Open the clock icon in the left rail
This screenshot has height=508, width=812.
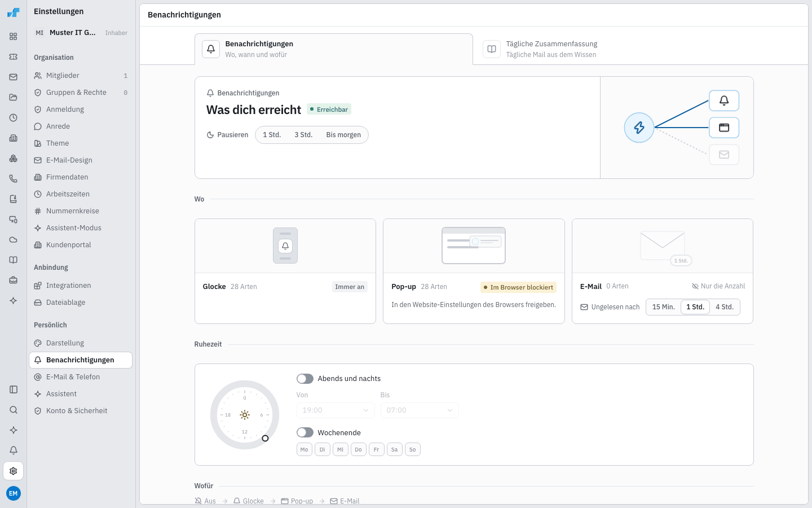14,118
